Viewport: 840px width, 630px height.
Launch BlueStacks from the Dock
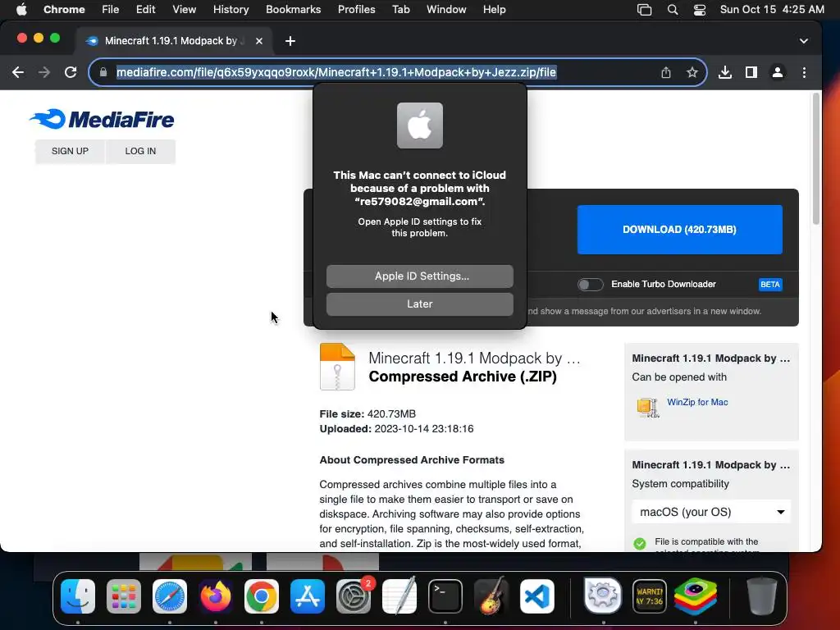[x=696, y=596]
